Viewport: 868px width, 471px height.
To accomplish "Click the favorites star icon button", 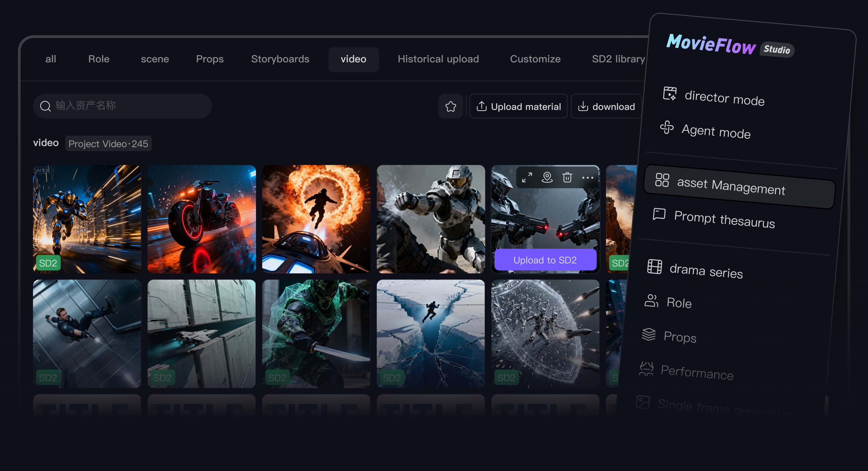I will 451,107.
